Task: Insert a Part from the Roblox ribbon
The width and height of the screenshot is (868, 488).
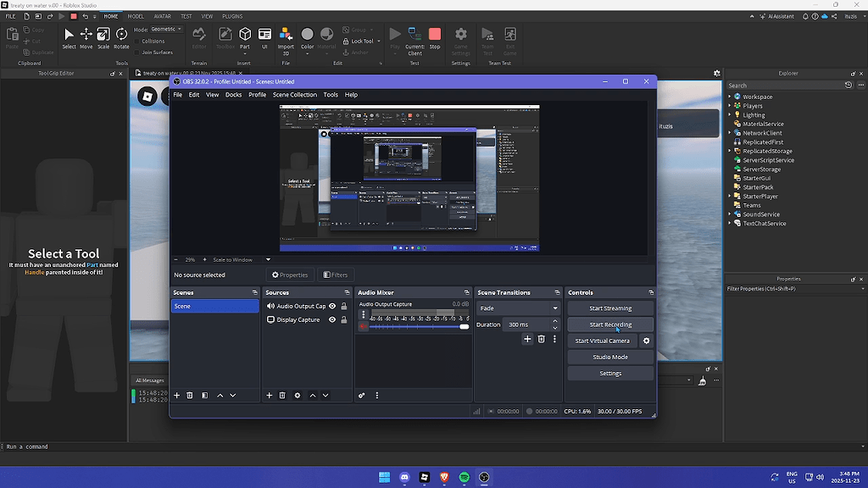Action: pyautogui.click(x=245, y=39)
